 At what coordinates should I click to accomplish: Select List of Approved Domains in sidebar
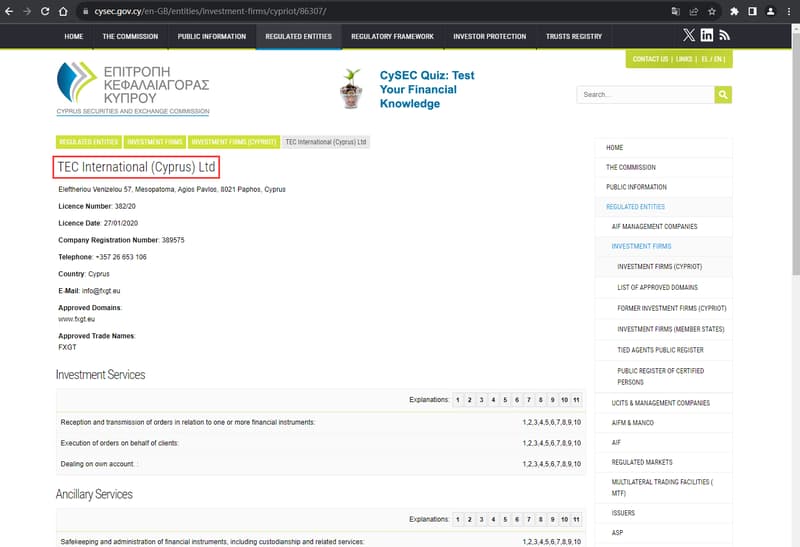point(656,287)
